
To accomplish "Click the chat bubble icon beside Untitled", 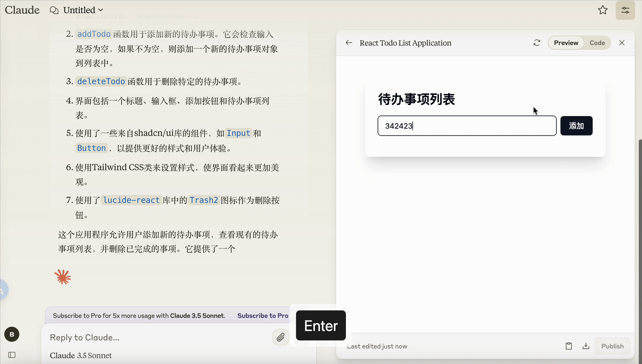I will [x=54, y=10].
